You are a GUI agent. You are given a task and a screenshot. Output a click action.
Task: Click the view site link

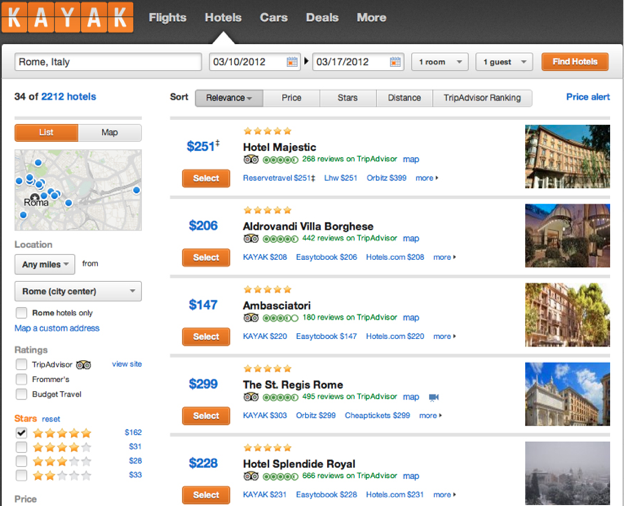127,364
